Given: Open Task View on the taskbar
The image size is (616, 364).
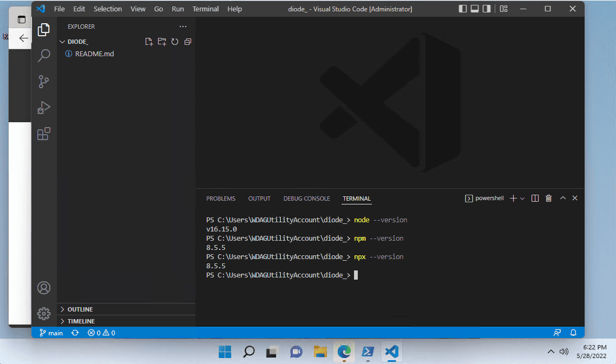Looking at the screenshot, I should 272,352.
